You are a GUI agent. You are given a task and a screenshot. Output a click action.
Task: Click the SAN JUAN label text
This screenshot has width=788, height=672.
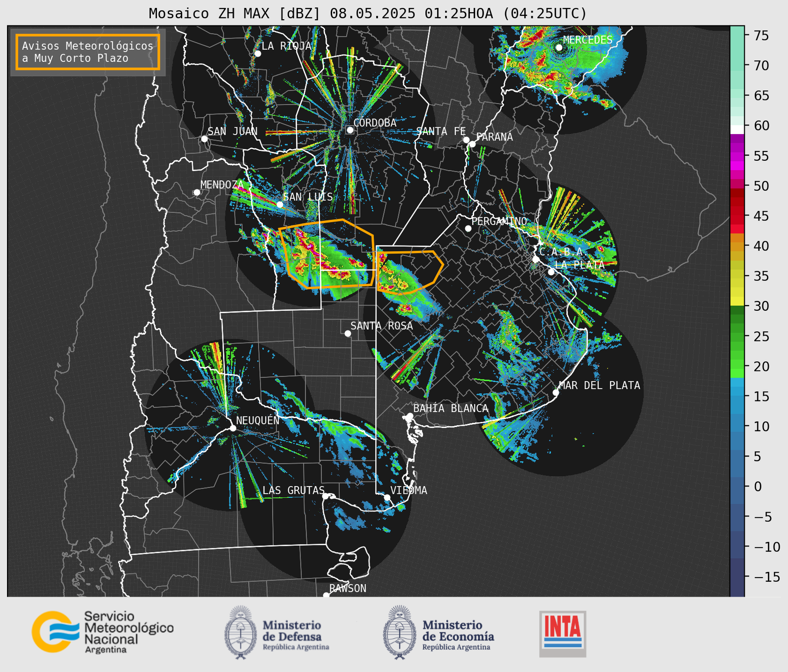(x=233, y=131)
